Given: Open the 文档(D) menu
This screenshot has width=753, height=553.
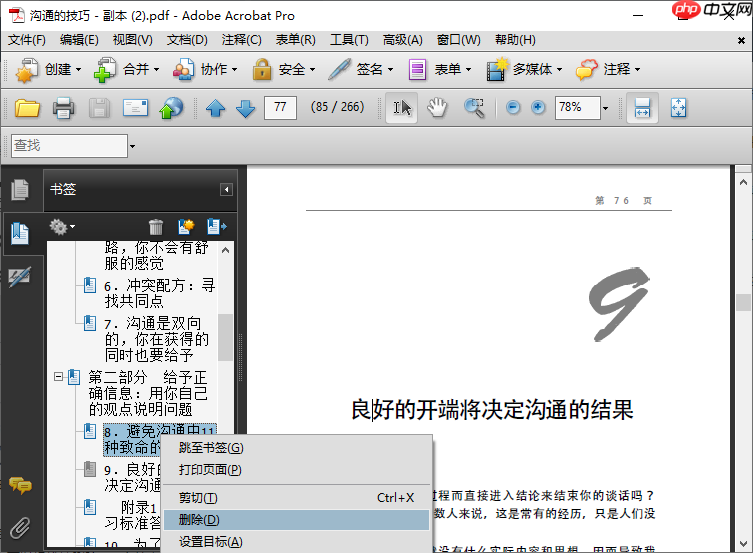Looking at the screenshot, I should [x=187, y=40].
